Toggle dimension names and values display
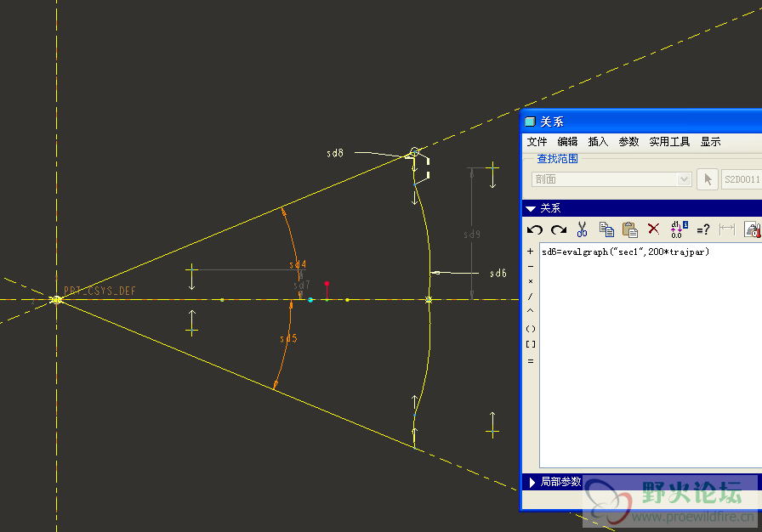Viewport: 762px width, 532px height. point(679,229)
